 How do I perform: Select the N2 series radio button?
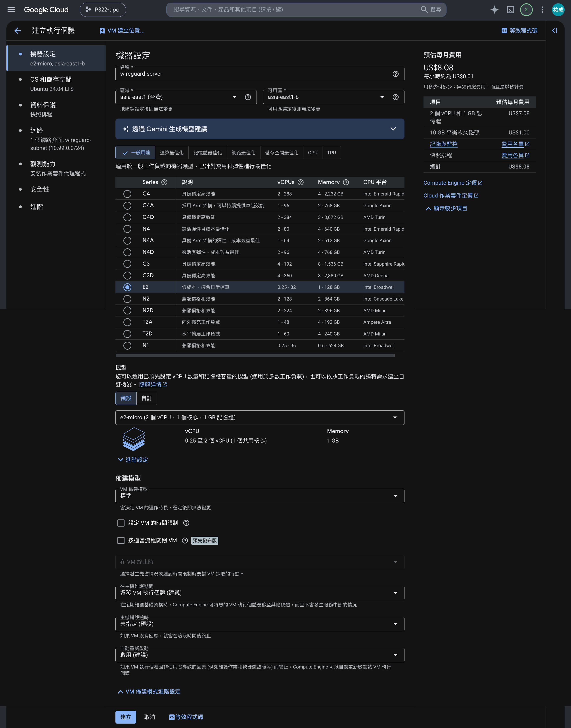pyautogui.click(x=127, y=299)
